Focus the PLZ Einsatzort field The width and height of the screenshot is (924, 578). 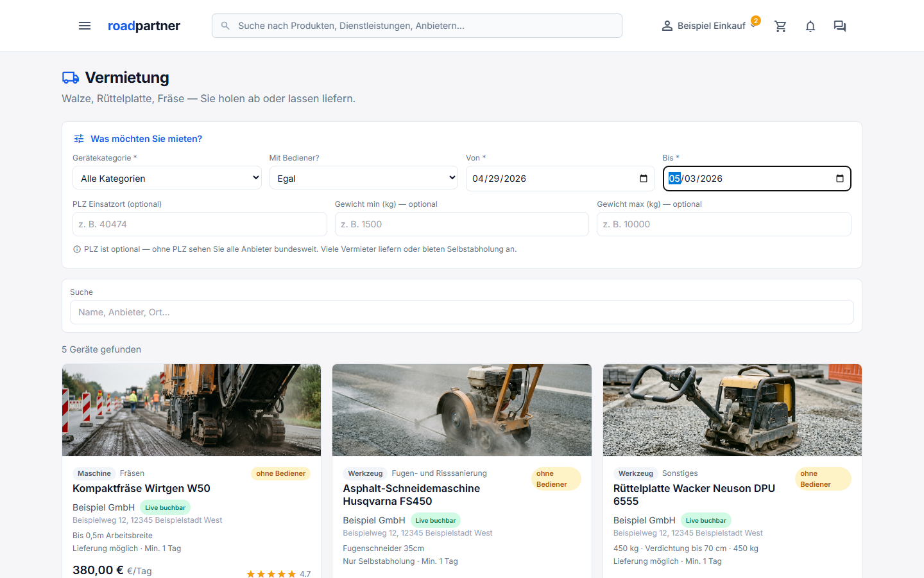pos(200,224)
